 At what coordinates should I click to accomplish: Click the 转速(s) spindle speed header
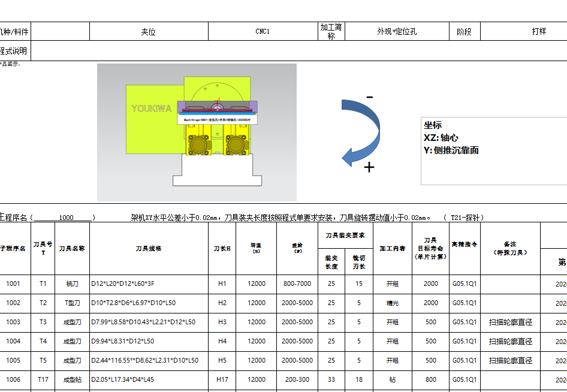257,250
